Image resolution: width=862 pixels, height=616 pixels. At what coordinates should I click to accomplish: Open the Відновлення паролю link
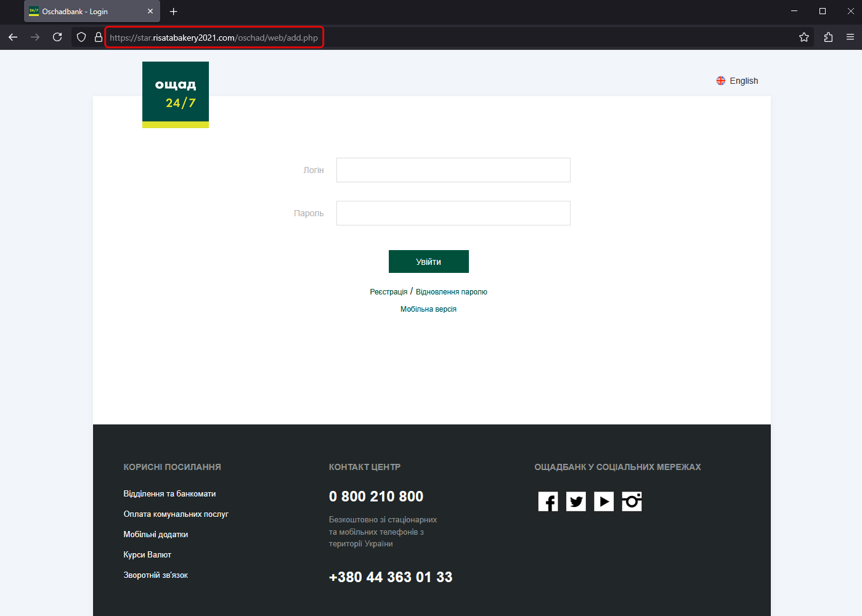click(452, 292)
